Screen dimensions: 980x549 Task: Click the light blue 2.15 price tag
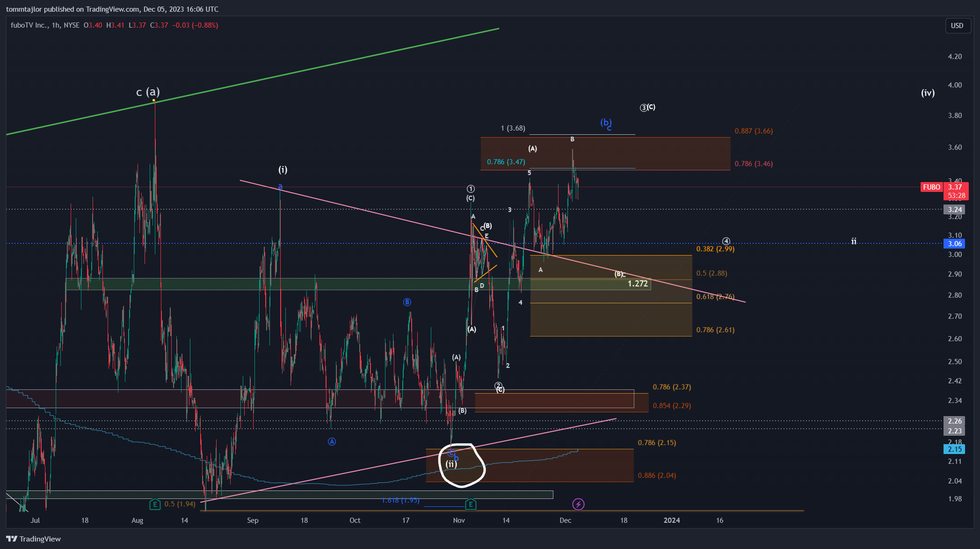(x=955, y=449)
